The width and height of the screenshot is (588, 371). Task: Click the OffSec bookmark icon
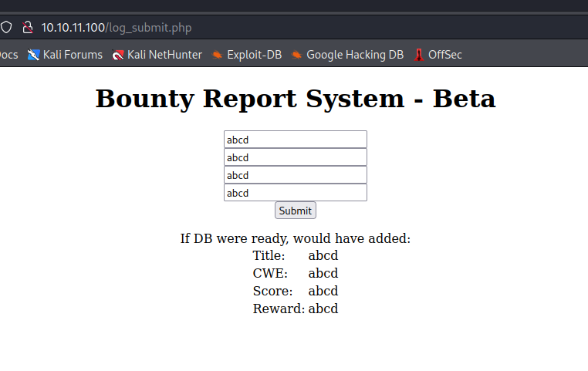[x=419, y=55]
